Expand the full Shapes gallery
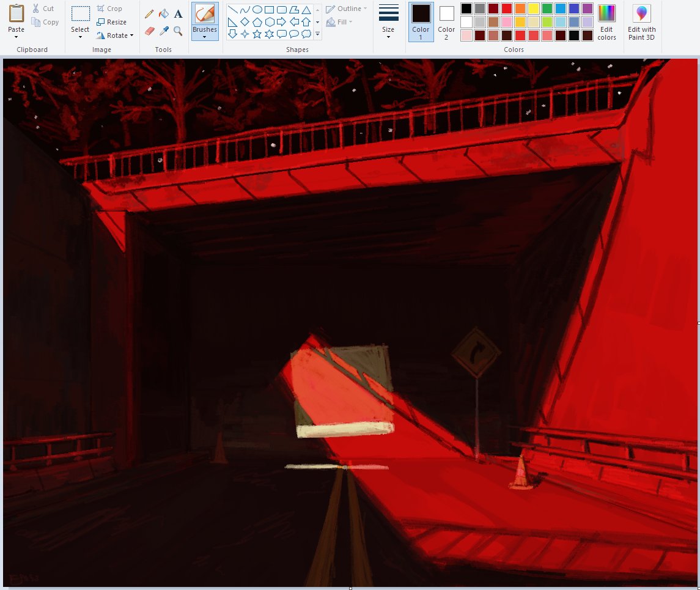Viewport: 700px width, 590px height. point(317,34)
